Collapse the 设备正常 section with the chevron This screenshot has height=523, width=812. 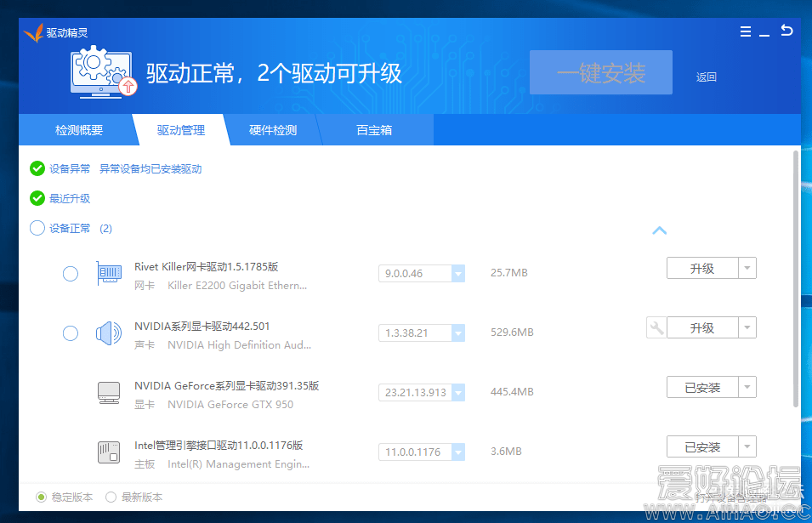point(659,230)
